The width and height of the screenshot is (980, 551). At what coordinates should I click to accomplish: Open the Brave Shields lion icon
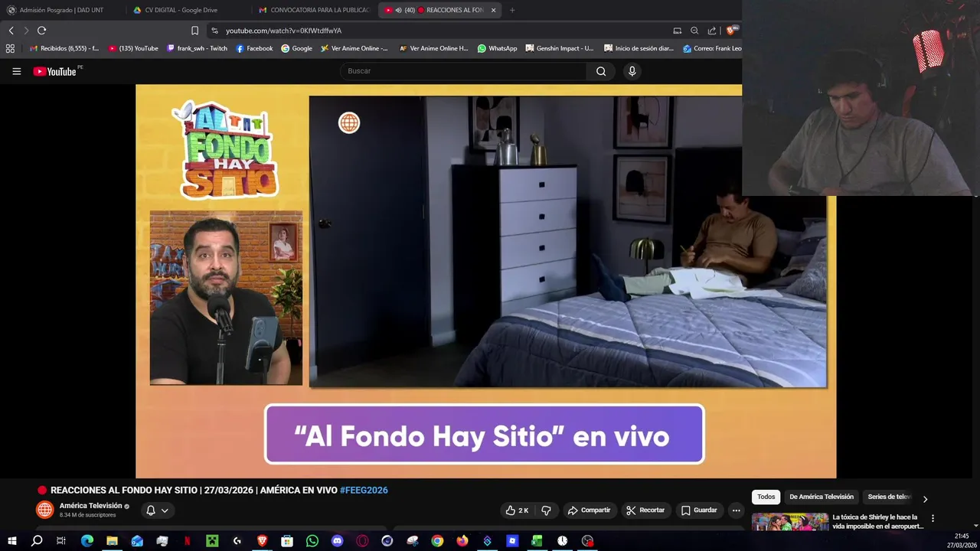(x=731, y=31)
